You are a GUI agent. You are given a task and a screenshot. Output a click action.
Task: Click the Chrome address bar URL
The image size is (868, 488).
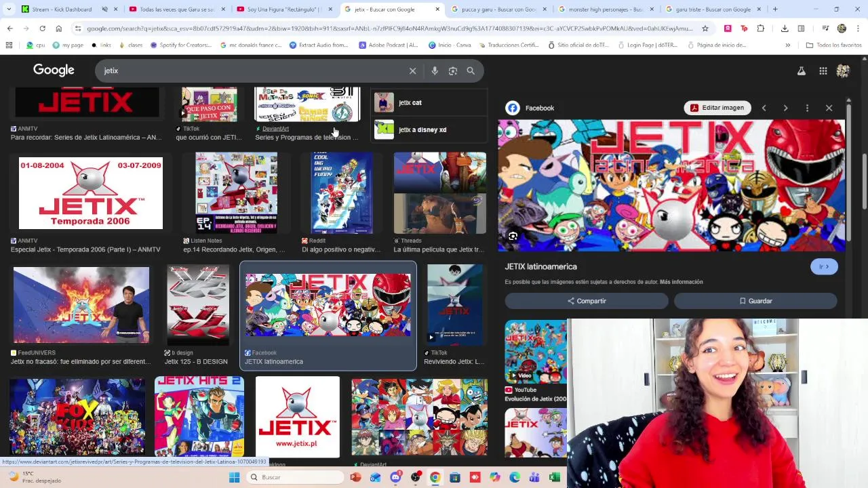[390, 28]
